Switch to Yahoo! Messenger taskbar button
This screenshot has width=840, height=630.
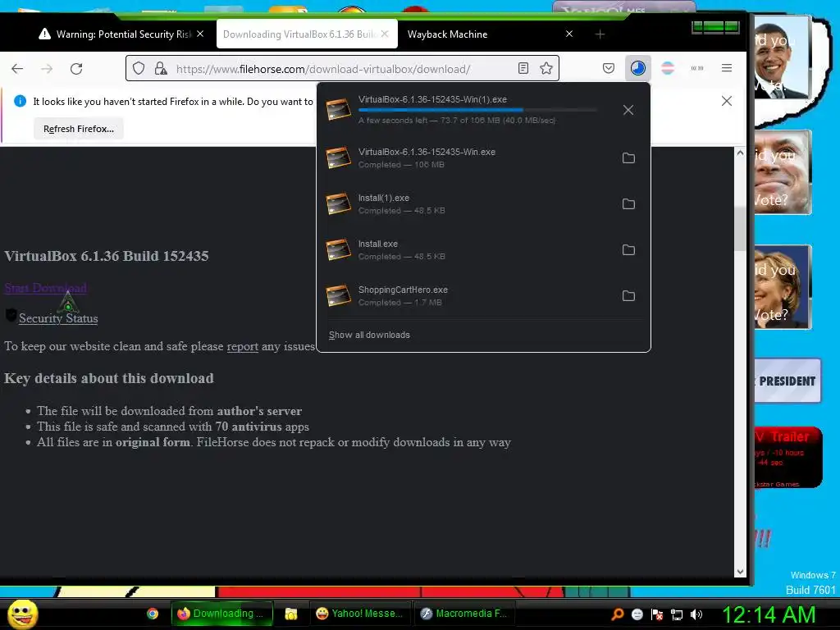361,614
